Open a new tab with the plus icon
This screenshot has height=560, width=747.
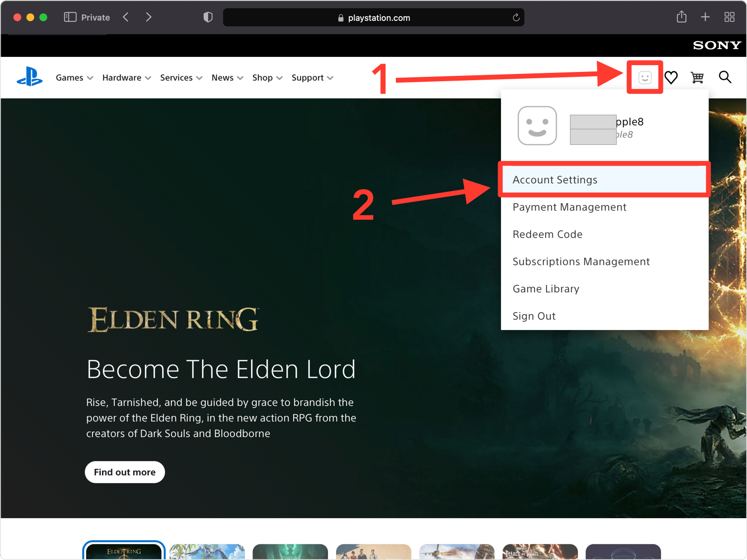click(705, 17)
